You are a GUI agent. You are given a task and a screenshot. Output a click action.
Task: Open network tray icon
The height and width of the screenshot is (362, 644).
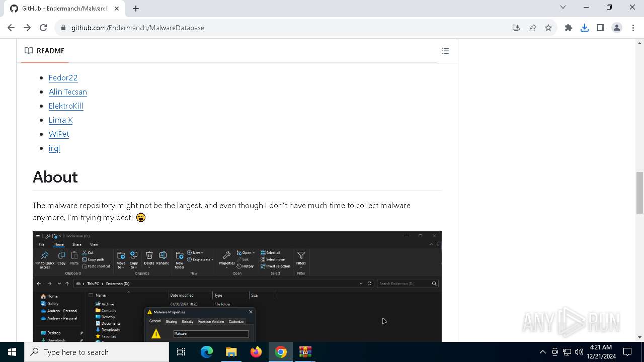click(567, 352)
